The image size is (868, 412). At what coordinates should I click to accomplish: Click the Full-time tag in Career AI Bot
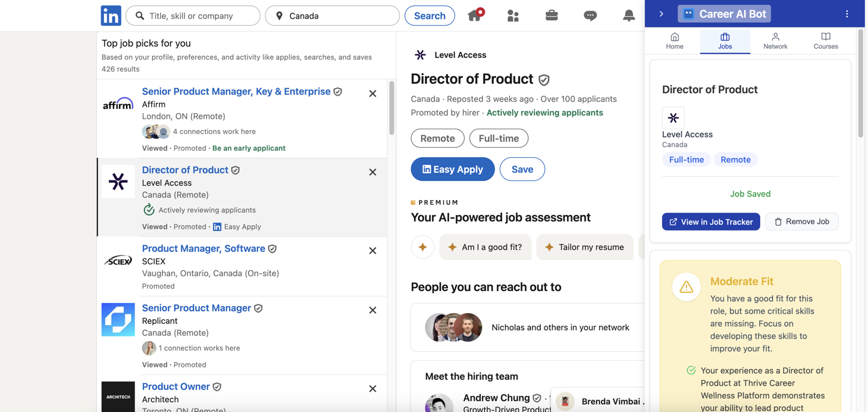click(x=687, y=160)
